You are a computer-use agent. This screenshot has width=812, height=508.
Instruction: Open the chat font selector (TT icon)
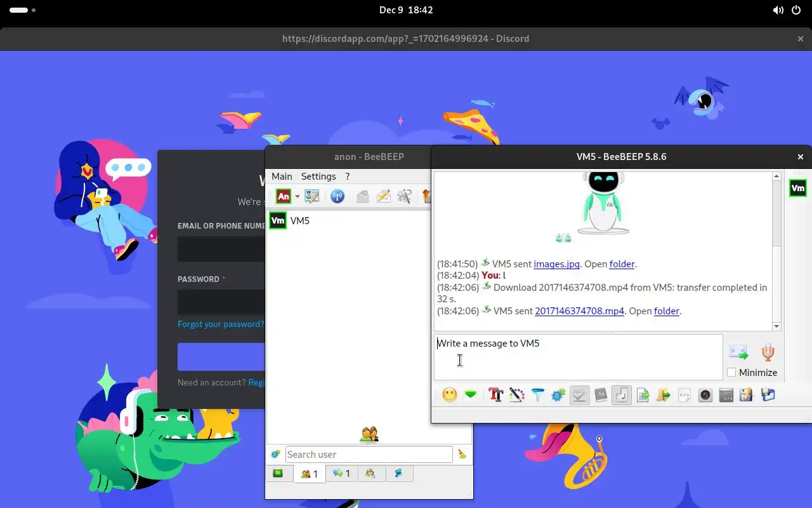pyautogui.click(x=496, y=395)
